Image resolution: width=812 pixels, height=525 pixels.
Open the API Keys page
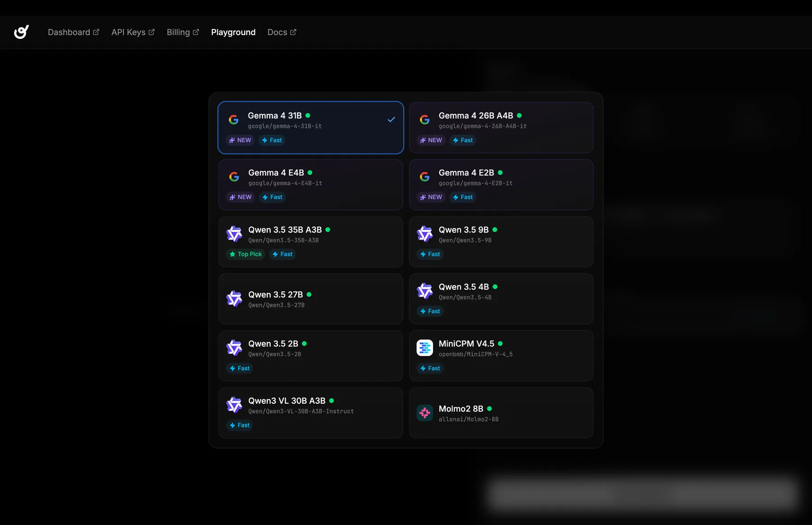click(133, 32)
